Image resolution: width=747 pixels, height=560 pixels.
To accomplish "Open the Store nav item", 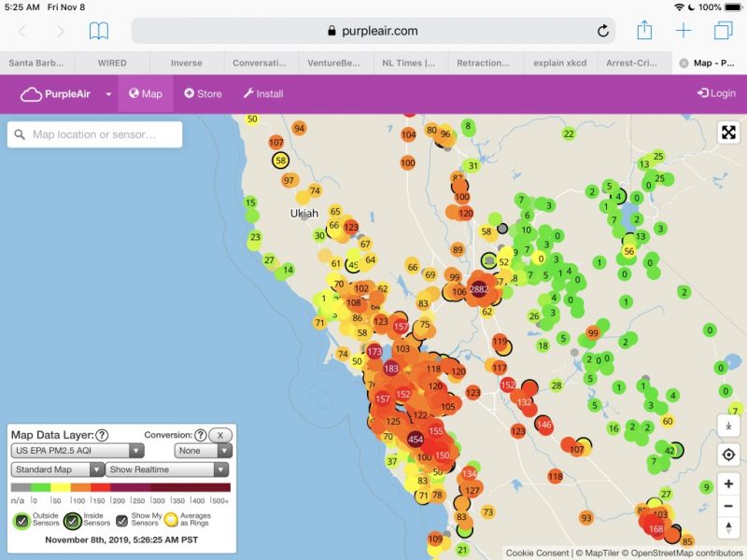I will click(203, 94).
